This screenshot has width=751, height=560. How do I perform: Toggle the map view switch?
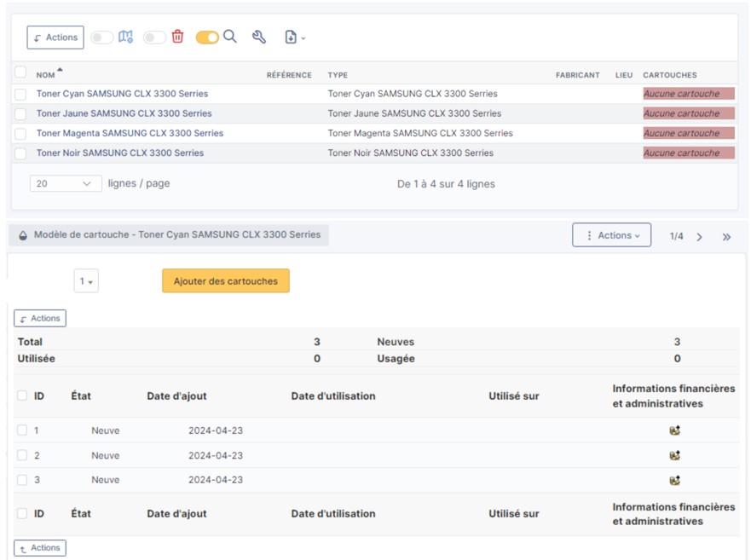pos(102,38)
